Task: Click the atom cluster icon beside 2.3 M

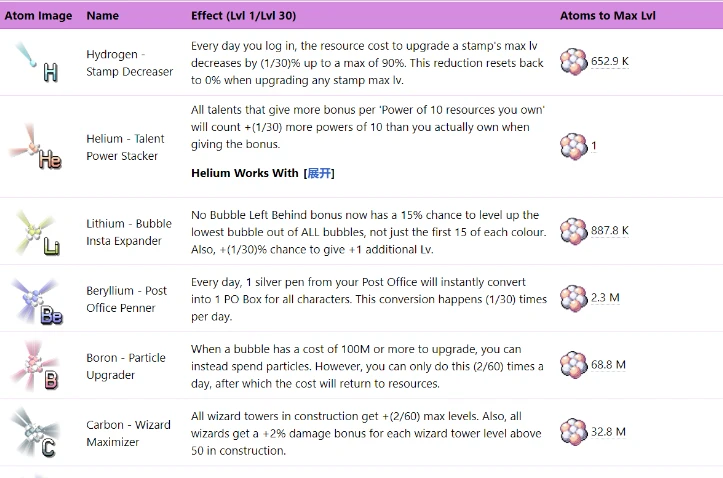Action: [574, 298]
